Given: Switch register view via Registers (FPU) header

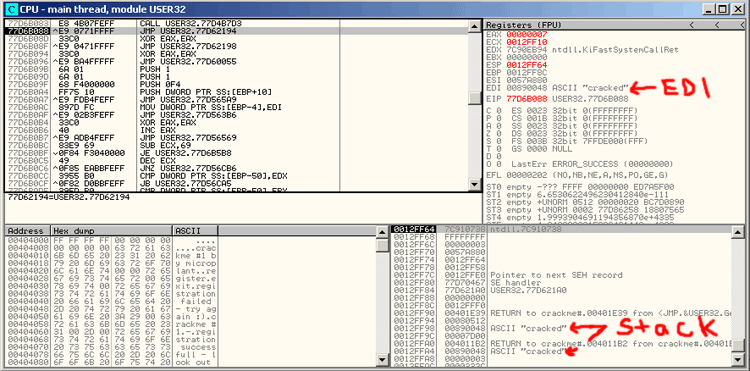Looking at the screenshot, I should point(524,25).
